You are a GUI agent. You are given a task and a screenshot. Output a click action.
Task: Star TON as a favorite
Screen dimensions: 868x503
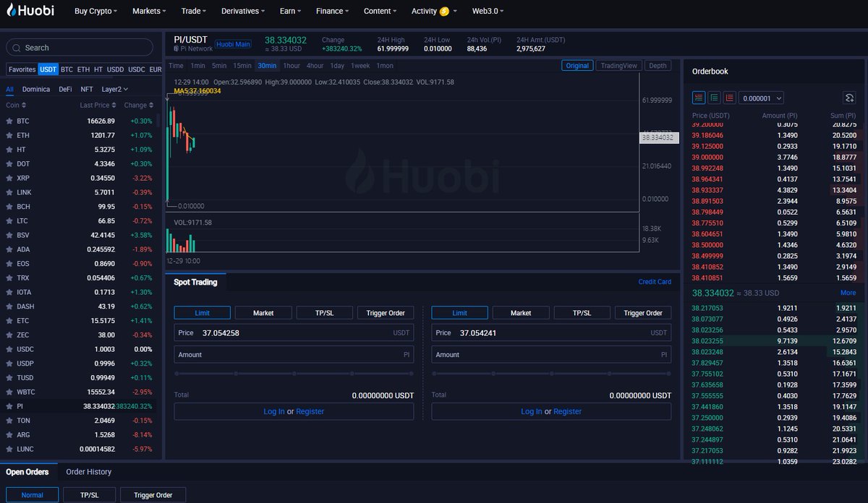[9, 421]
